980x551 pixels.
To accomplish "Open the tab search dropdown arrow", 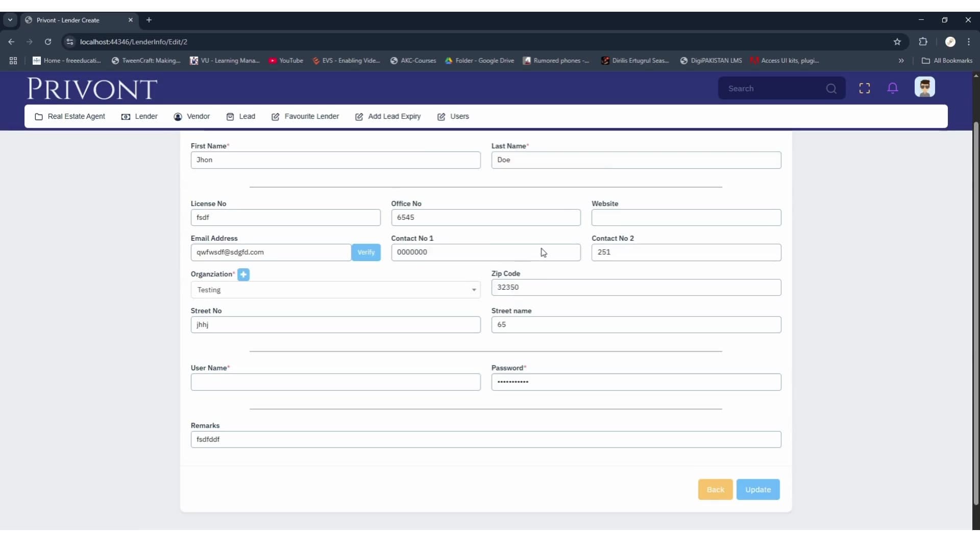I will [10, 20].
